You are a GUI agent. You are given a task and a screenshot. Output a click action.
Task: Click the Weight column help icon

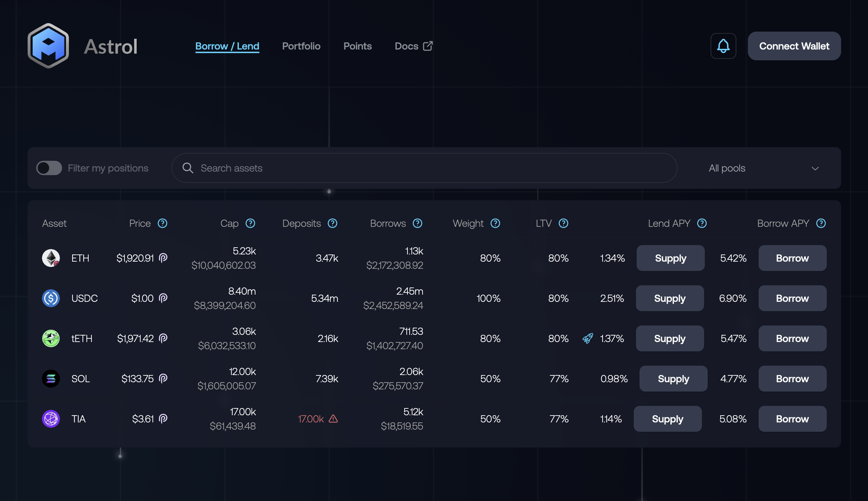[495, 223]
